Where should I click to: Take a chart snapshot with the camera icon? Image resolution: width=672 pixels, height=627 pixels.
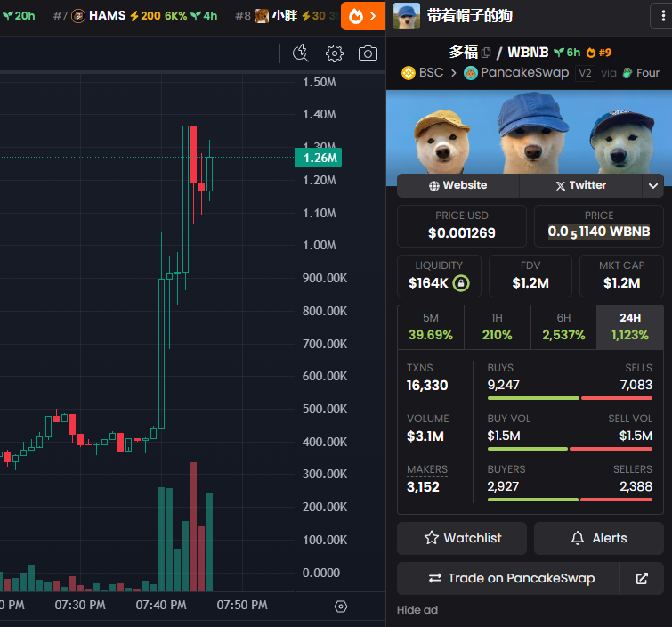coord(368,53)
